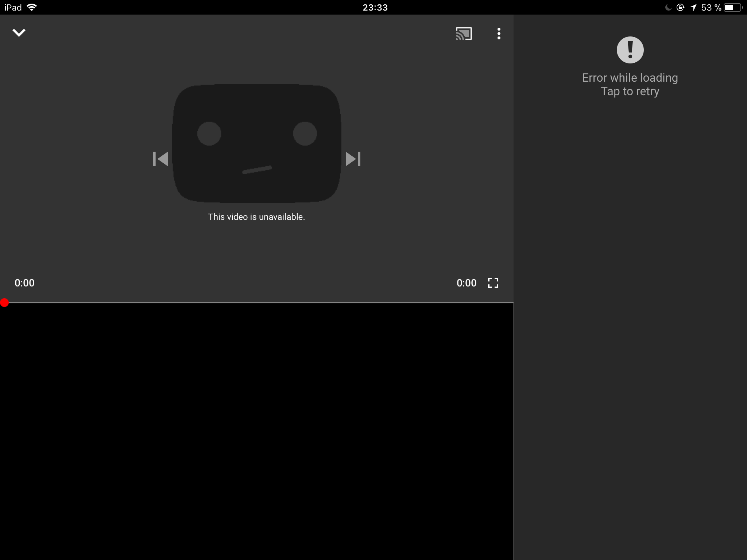Collapse the video player with the chevron
Image resolution: width=747 pixels, height=560 pixels.
19,33
